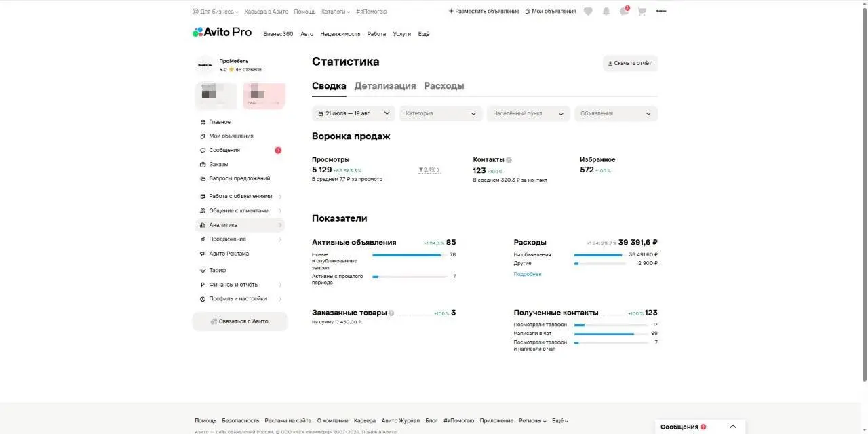Open the Карьера в Авито header link
This screenshot has height=434, width=868.
pyautogui.click(x=267, y=12)
